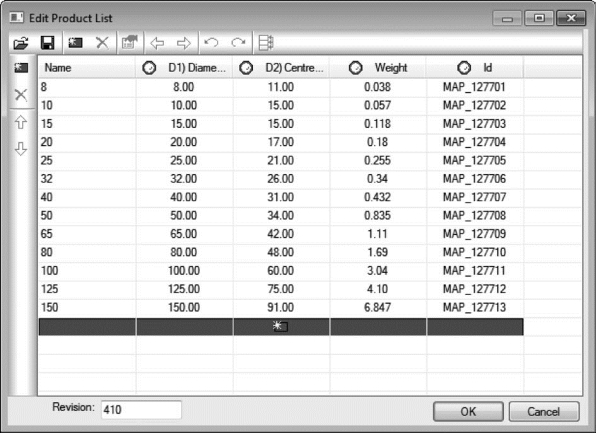Click the OK button
596x433 pixels.
coord(468,411)
